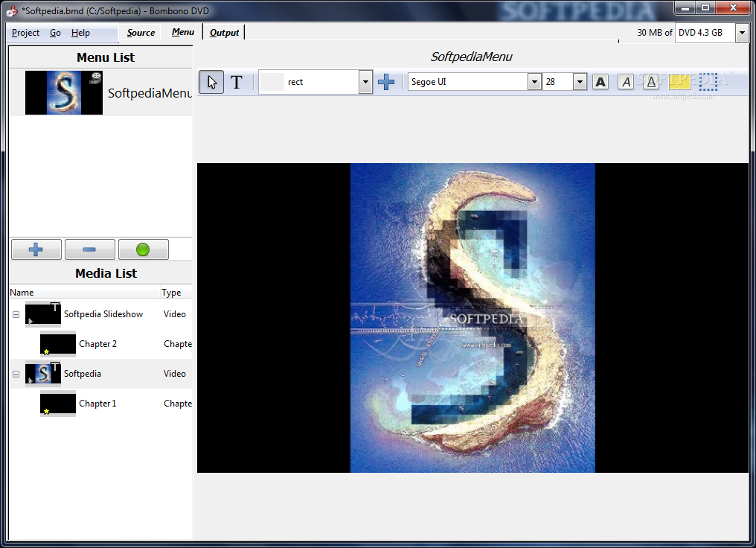Select the Text tool
The image size is (756, 548).
pyautogui.click(x=237, y=82)
